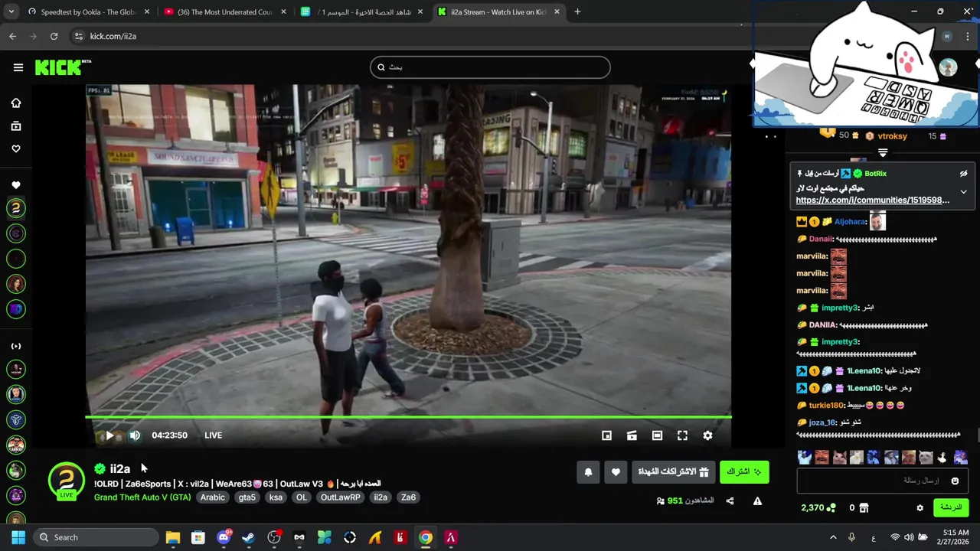
Task: Launch Steam from the taskbar
Action: point(249,537)
